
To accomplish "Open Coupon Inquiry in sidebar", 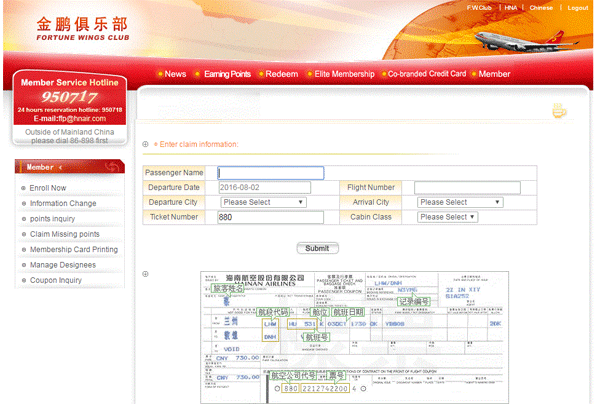I will pyautogui.click(x=56, y=280).
